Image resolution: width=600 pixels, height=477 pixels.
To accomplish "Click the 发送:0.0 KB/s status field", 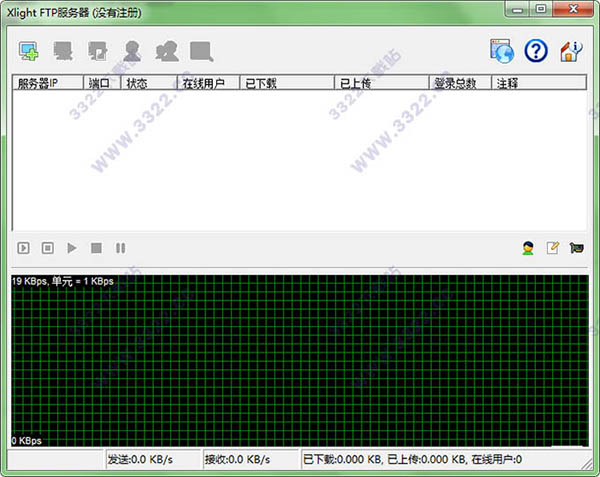I will [153, 459].
